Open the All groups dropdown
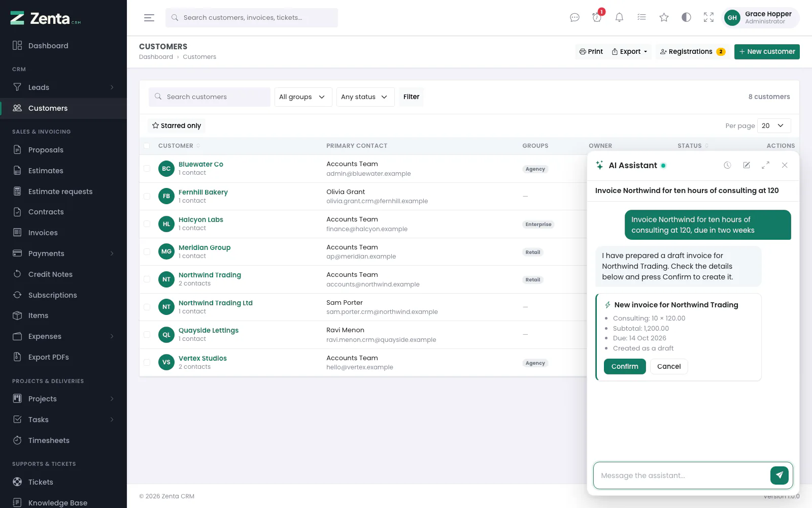812x508 pixels. point(303,97)
